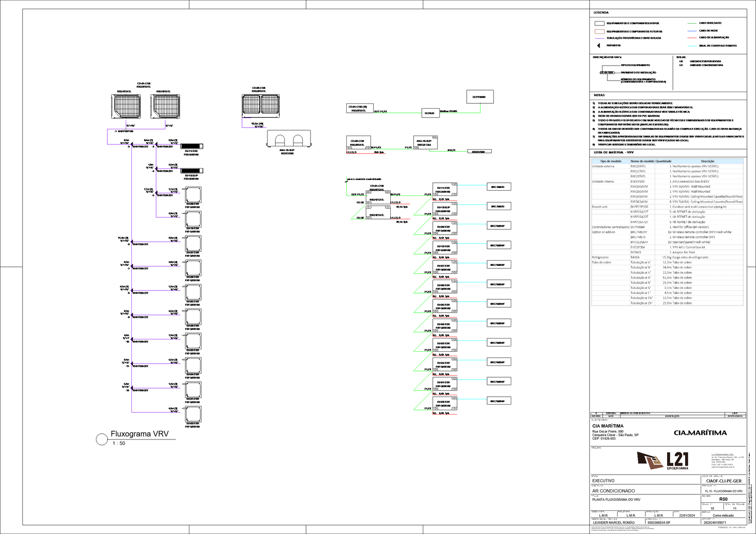The height and width of the screenshot is (534, 756).
Task: Click the address Rua Oscar Freire, 890
Action: 608,432
